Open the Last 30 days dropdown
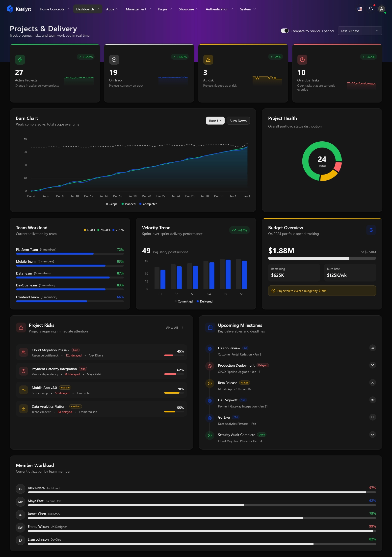 (x=360, y=31)
